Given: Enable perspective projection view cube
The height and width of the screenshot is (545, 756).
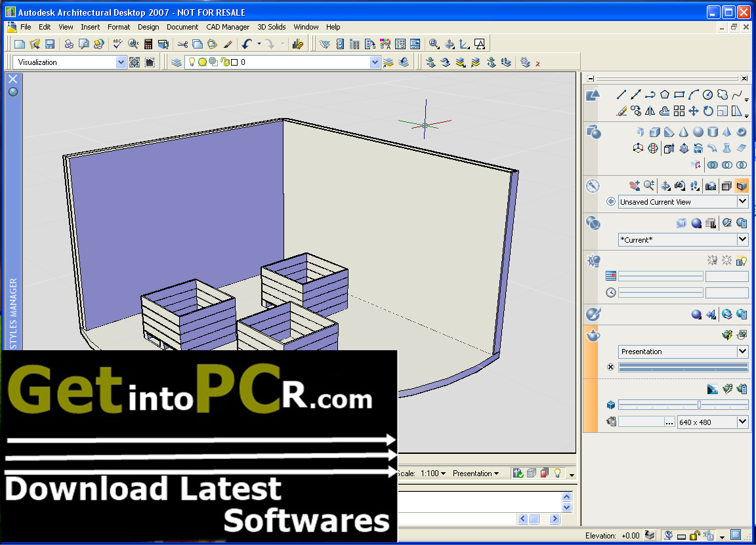Looking at the screenshot, I should 742,186.
